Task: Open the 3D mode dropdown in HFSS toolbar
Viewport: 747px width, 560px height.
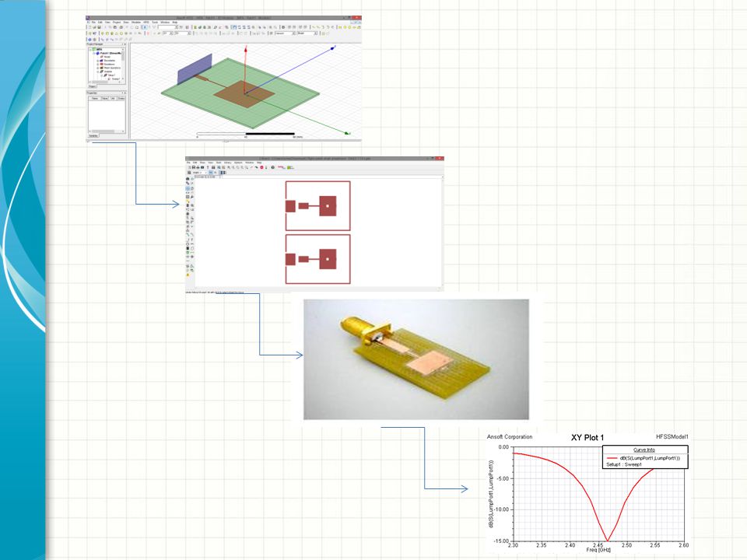Action: [x=183, y=33]
